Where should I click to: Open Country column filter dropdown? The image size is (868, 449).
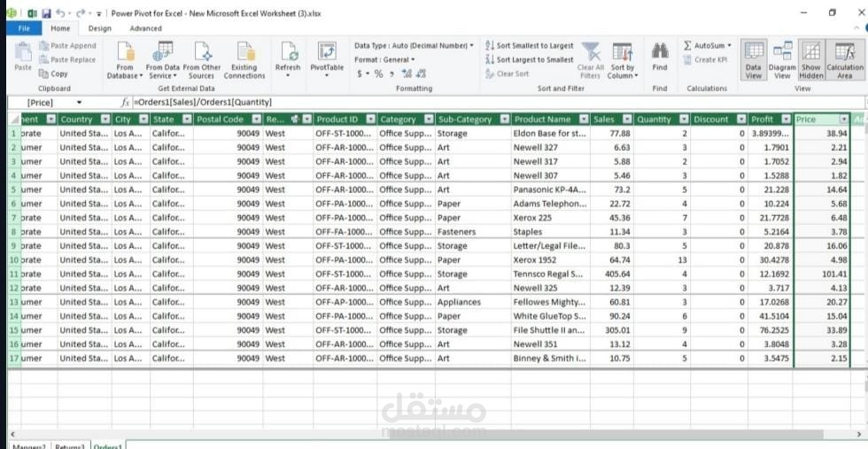click(x=105, y=120)
